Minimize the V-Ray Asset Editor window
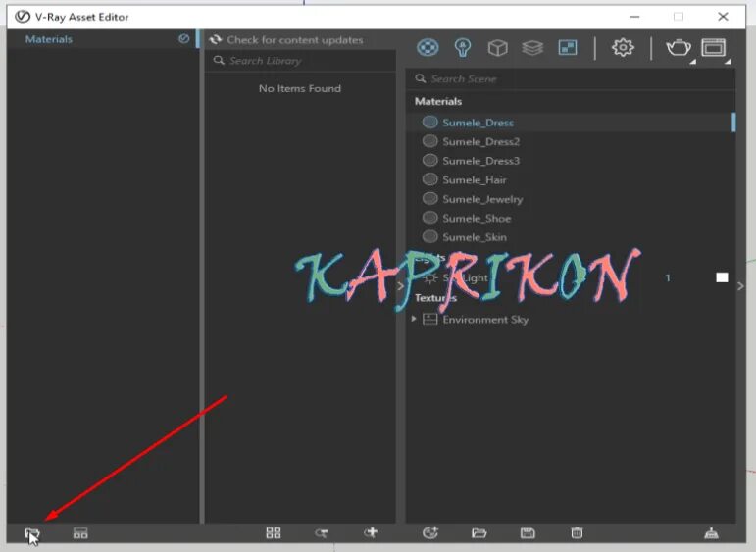The image size is (756, 552). tap(634, 17)
